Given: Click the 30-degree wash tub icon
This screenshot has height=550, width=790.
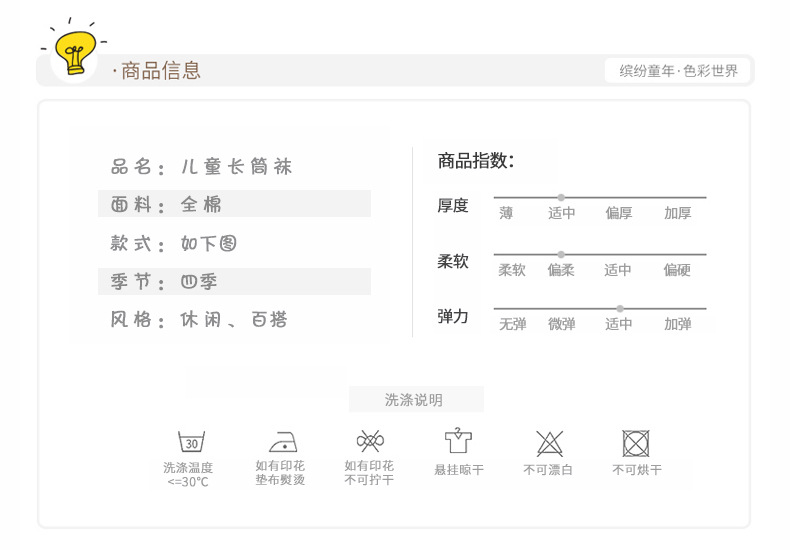Looking at the screenshot, I should point(191,442).
